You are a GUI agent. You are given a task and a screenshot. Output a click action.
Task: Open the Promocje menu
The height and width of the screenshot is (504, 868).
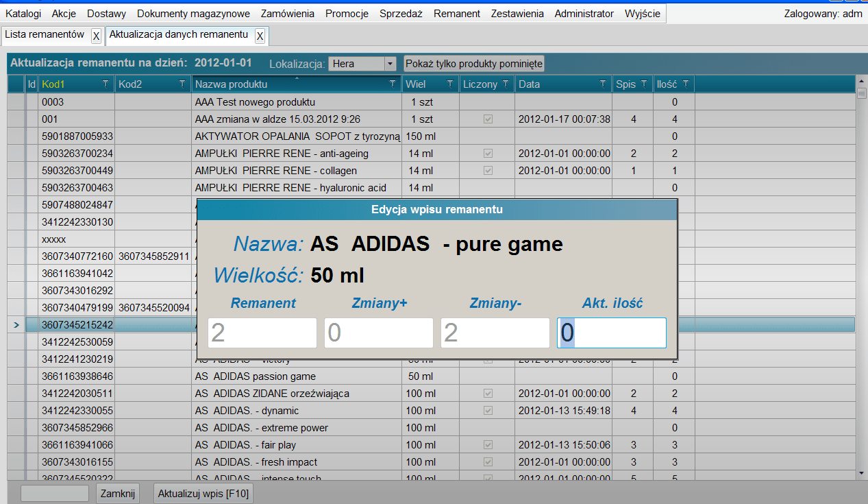coord(347,14)
